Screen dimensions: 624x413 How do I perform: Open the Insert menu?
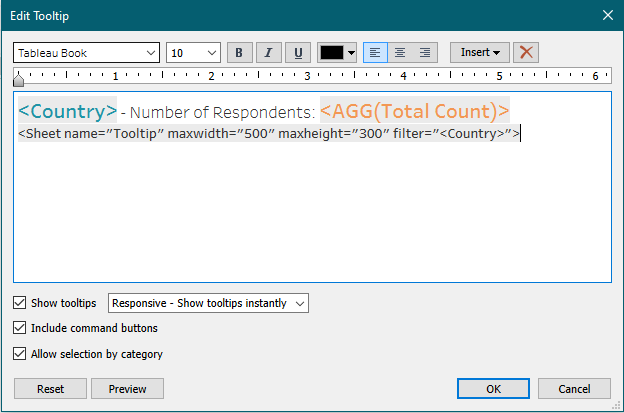pyautogui.click(x=480, y=53)
